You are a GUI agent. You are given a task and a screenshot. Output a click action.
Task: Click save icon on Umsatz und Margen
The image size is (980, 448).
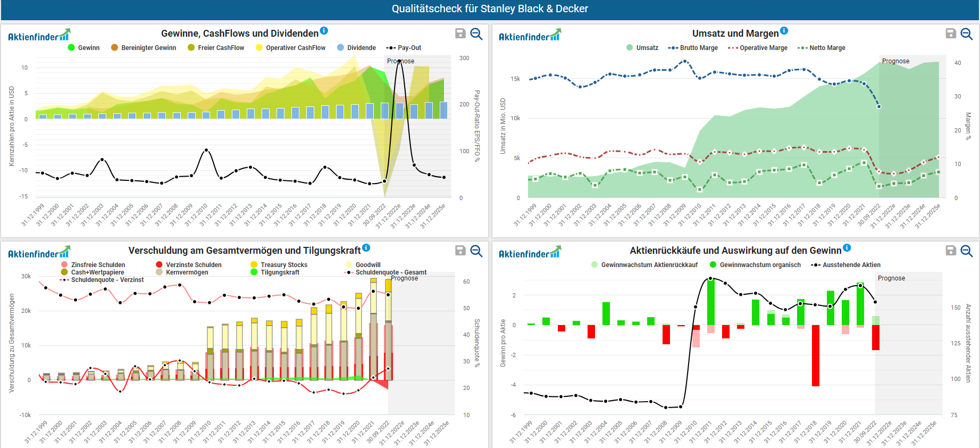pos(951,34)
